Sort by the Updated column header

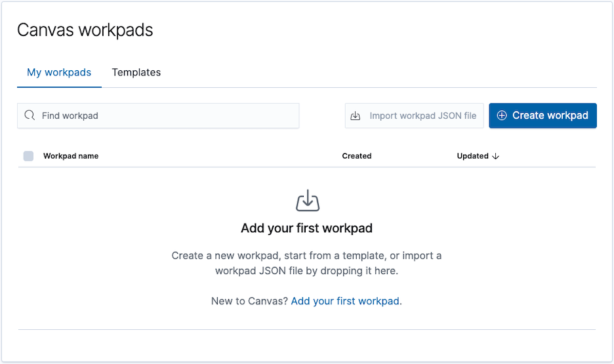[x=472, y=156]
